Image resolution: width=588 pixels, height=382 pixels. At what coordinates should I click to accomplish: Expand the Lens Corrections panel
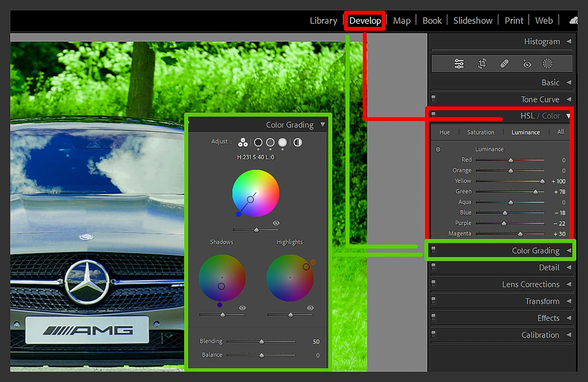tap(569, 284)
